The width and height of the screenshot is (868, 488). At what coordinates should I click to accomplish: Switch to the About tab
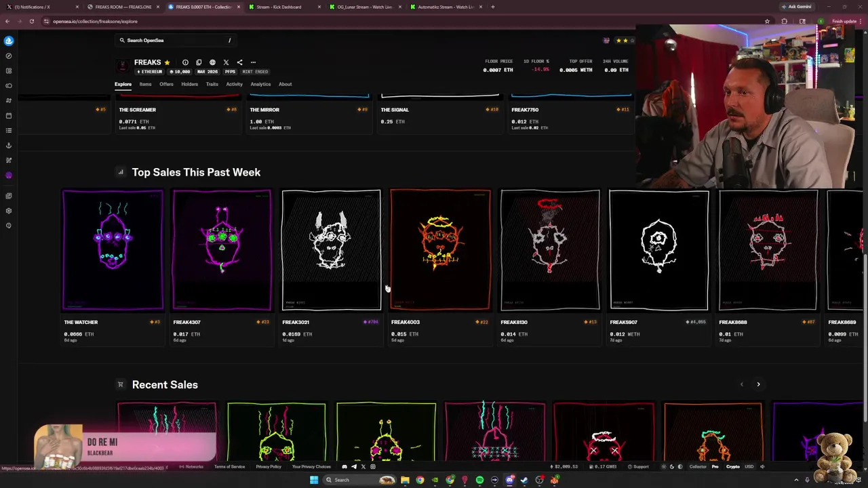285,84
